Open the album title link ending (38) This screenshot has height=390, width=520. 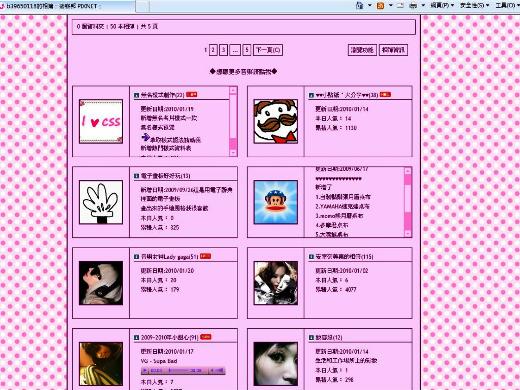pos(347,95)
